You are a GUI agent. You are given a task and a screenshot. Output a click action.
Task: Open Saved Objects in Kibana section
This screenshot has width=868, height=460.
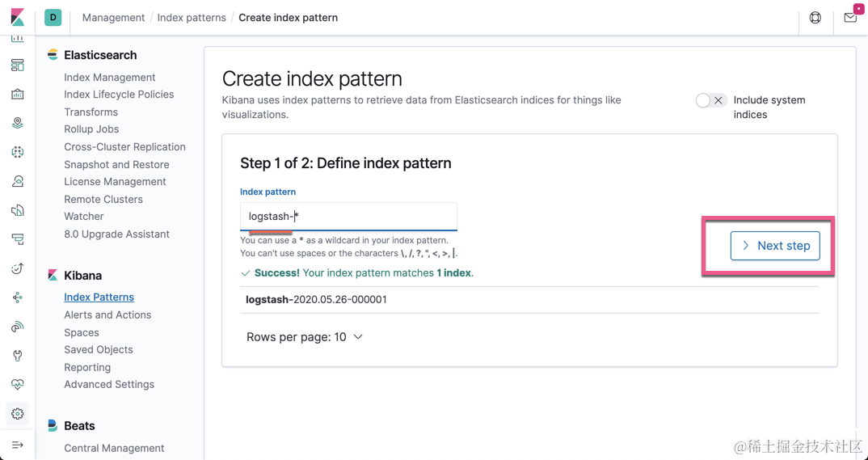[x=98, y=350]
